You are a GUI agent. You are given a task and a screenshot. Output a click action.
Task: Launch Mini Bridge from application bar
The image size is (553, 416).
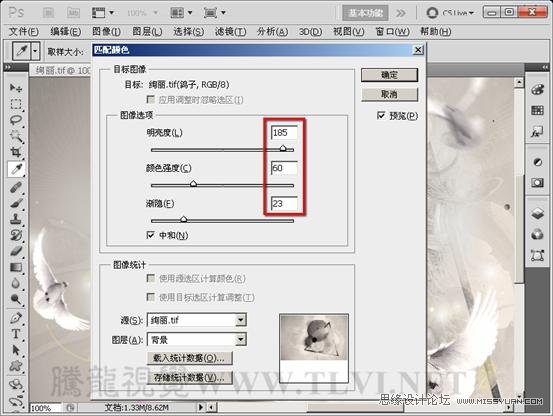tap(73, 13)
